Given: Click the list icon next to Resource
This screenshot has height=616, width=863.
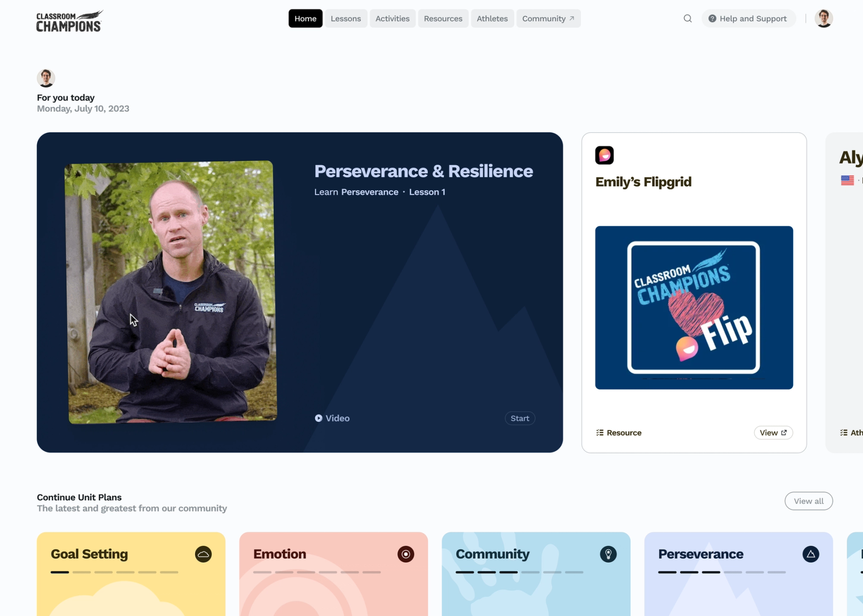Looking at the screenshot, I should coord(600,433).
